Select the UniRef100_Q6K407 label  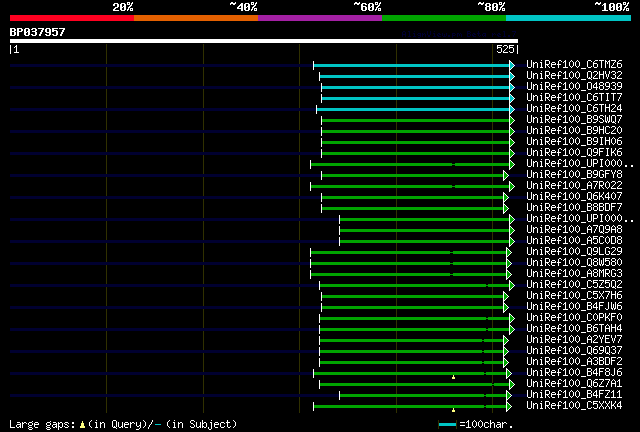click(574, 197)
